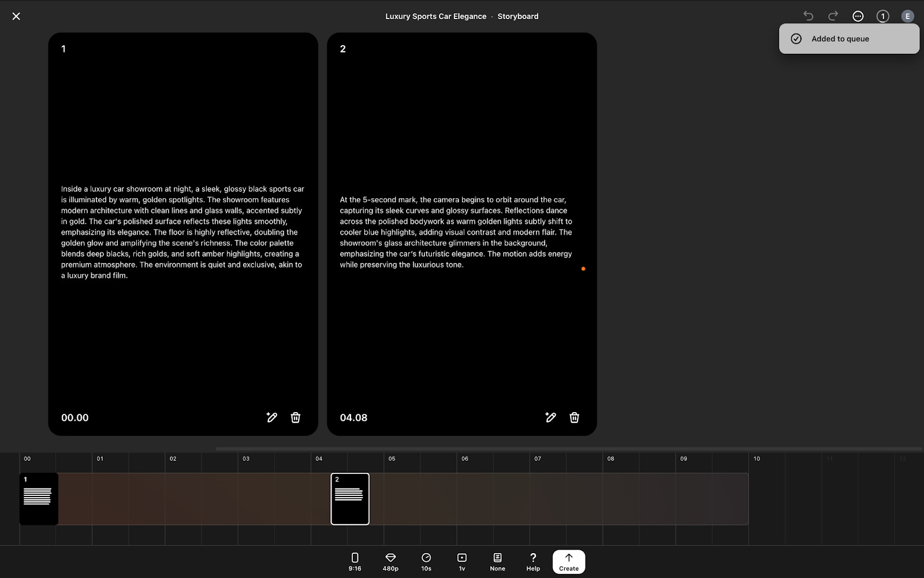Open the more options ellipsis menu
Screen dimensions: 924x578
point(858,16)
